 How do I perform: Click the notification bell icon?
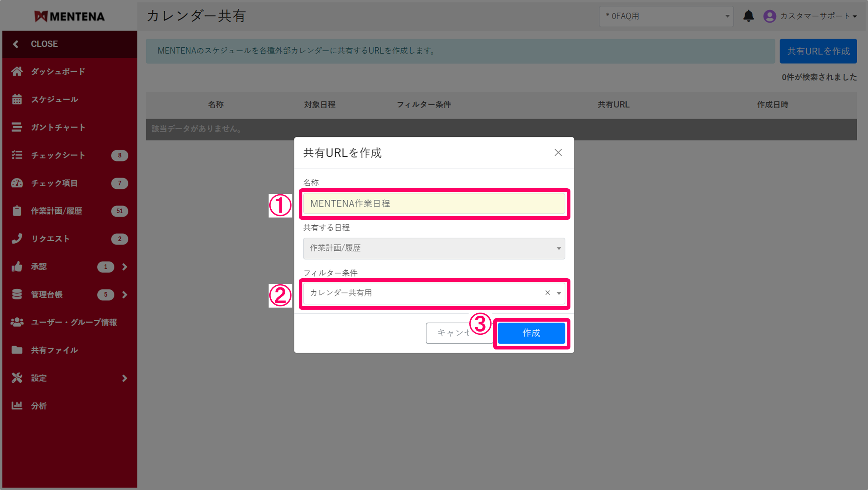tap(748, 16)
